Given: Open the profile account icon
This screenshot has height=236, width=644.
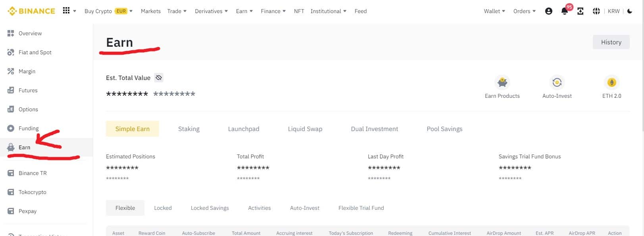Looking at the screenshot, I should pos(549,11).
